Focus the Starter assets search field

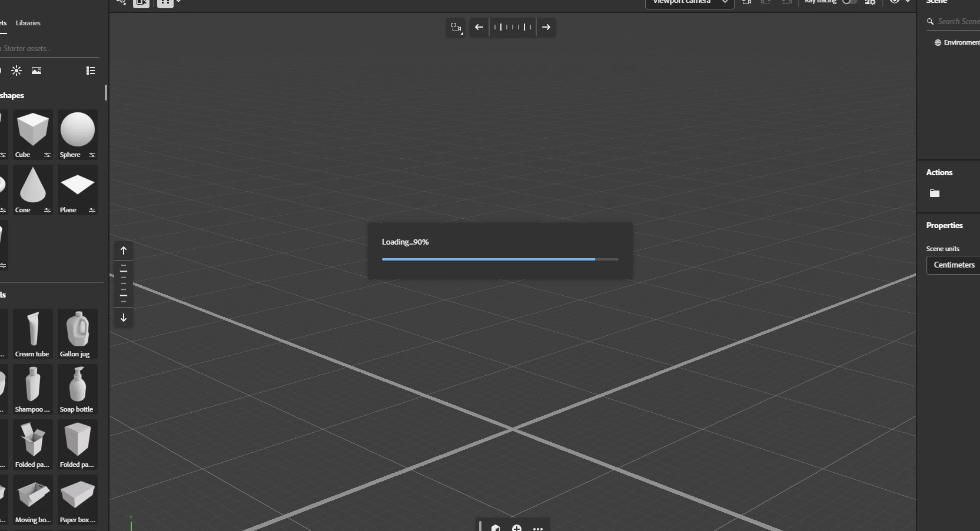pyautogui.click(x=49, y=48)
